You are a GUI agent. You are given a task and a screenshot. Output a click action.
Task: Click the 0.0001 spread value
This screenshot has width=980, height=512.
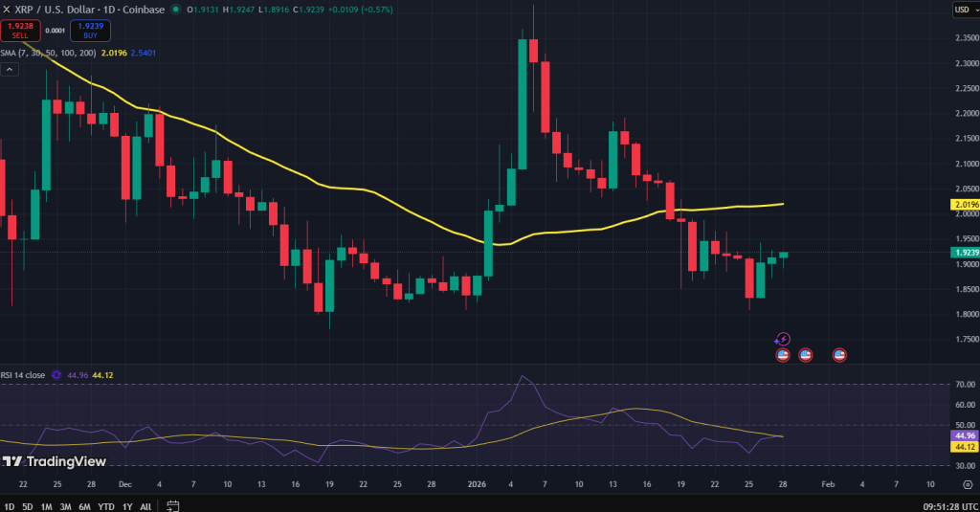click(55, 30)
